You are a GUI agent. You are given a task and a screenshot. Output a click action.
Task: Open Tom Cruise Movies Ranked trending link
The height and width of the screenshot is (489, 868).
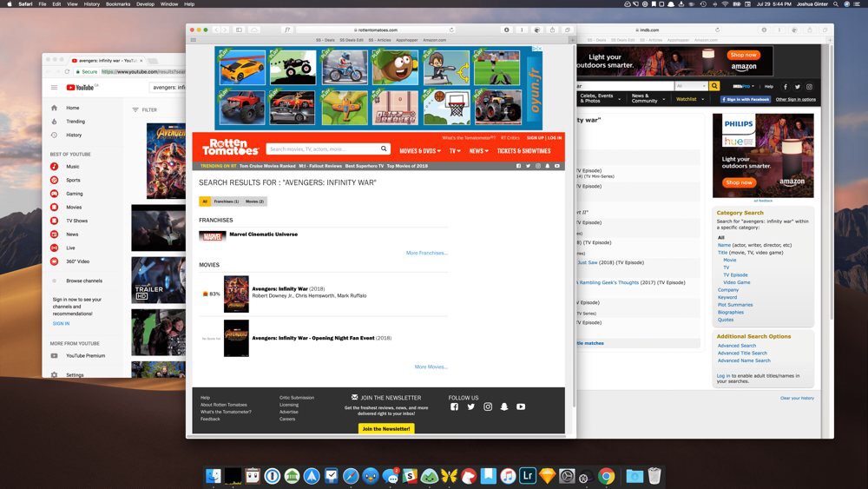(x=267, y=166)
